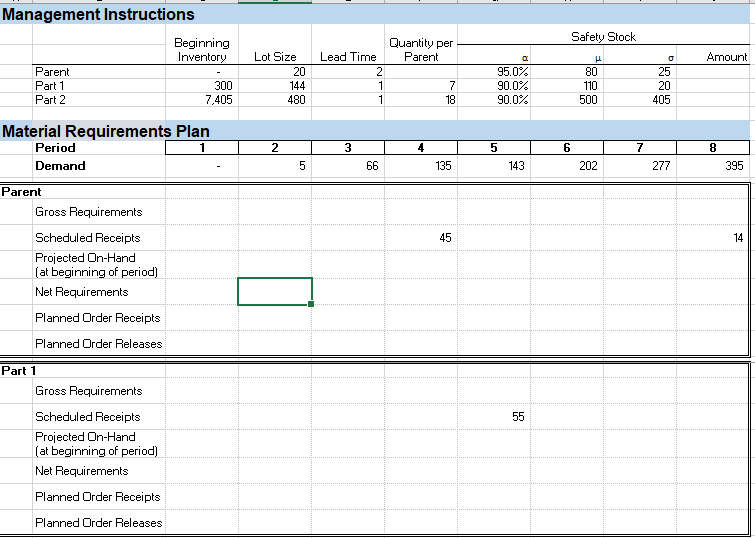Select the demand value 277
This screenshot has width=755, height=538.
pyautogui.click(x=661, y=166)
